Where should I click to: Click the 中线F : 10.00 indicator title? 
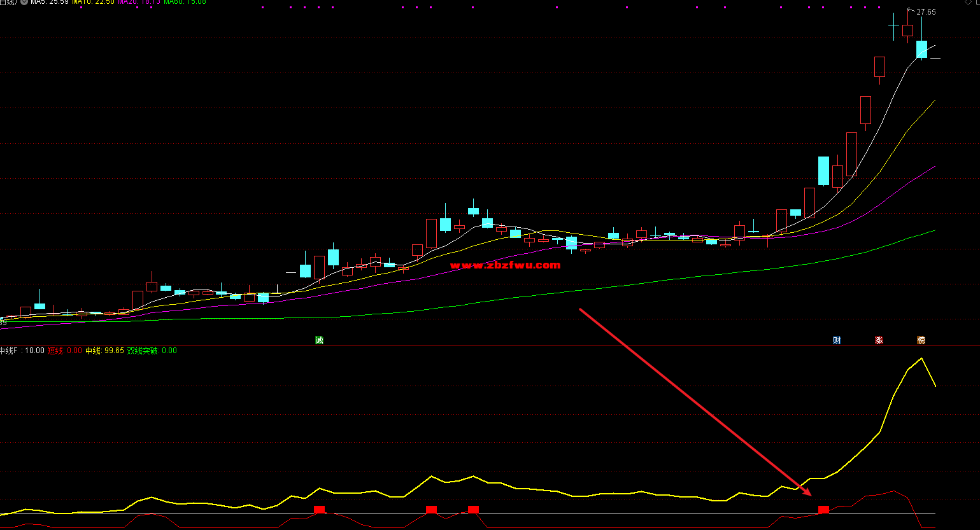(22, 351)
